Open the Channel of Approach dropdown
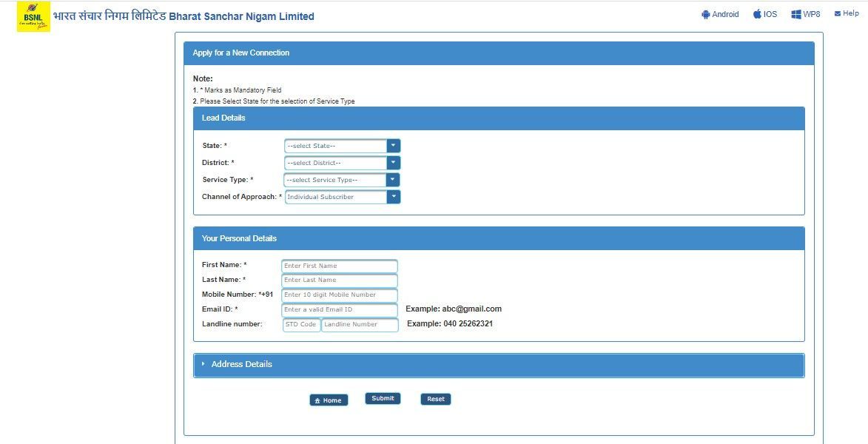 tap(342, 197)
